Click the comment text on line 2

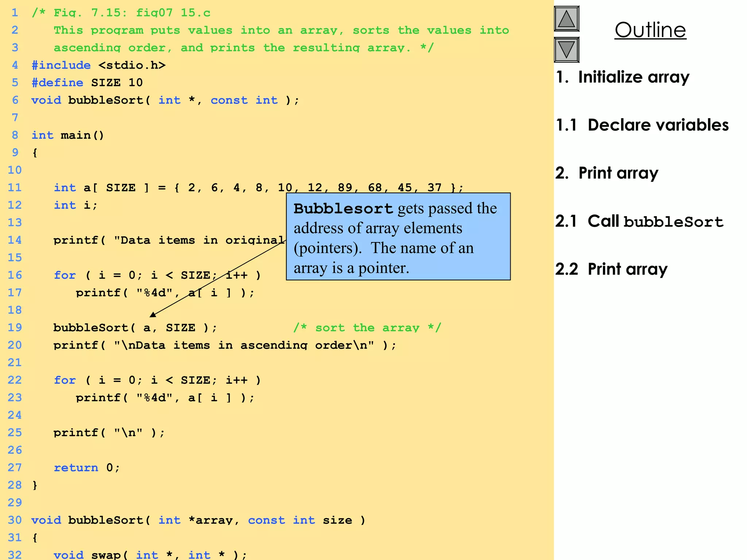(x=281, y=30)
